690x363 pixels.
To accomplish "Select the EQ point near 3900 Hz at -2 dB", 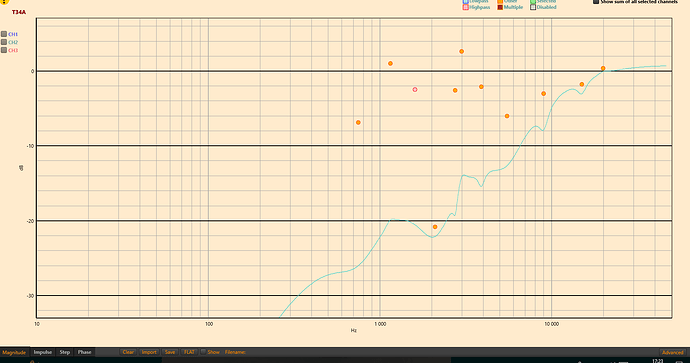I will 481,87.
